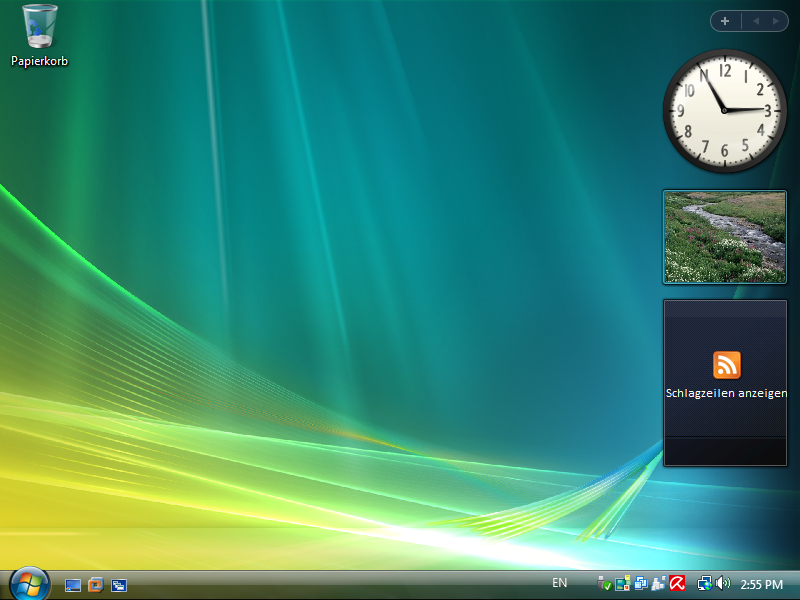Launch VMware Workstation from Quick Launch
The width and height of the screenshot is (800, 600).
pos(95,586)
